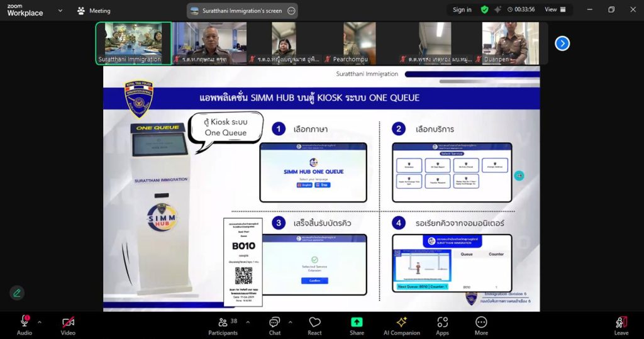Expand the Chat options arrow
Viewport: 644px width, 339px height.
tap(290, 322)
